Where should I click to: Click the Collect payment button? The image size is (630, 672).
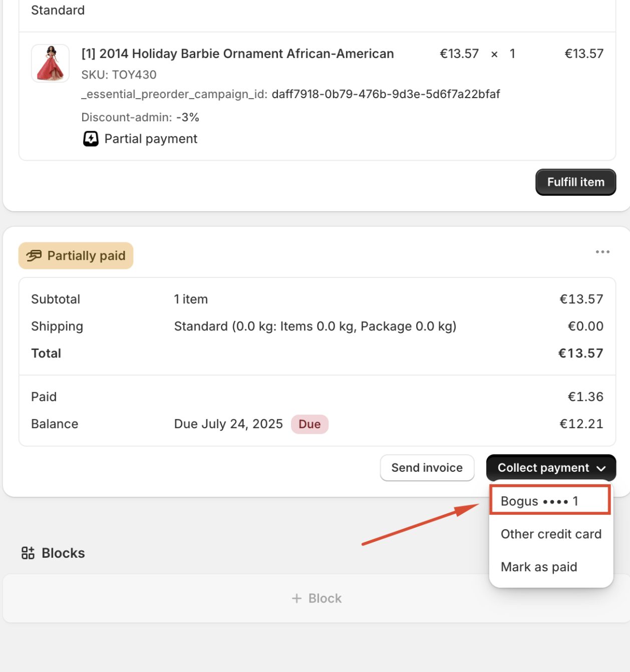(551, 468)
